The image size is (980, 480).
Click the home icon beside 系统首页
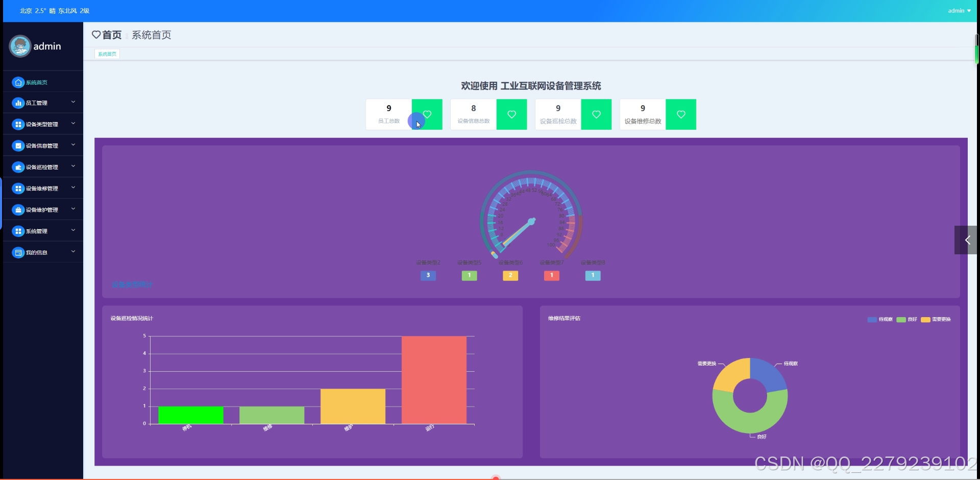[x=18, y=82]
